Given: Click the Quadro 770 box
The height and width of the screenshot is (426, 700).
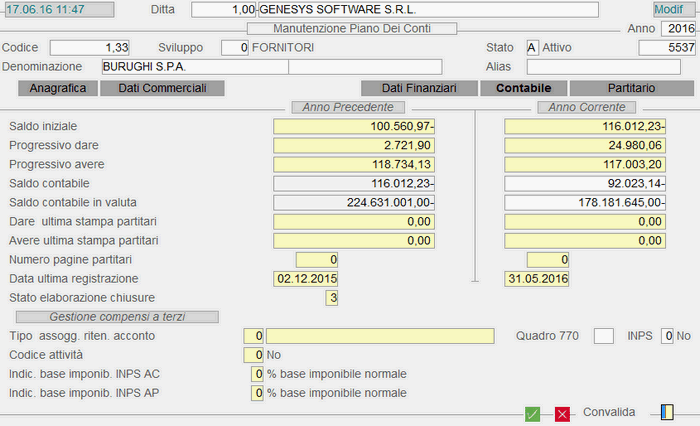Looking at the screenshot, I should click(604, 336).
